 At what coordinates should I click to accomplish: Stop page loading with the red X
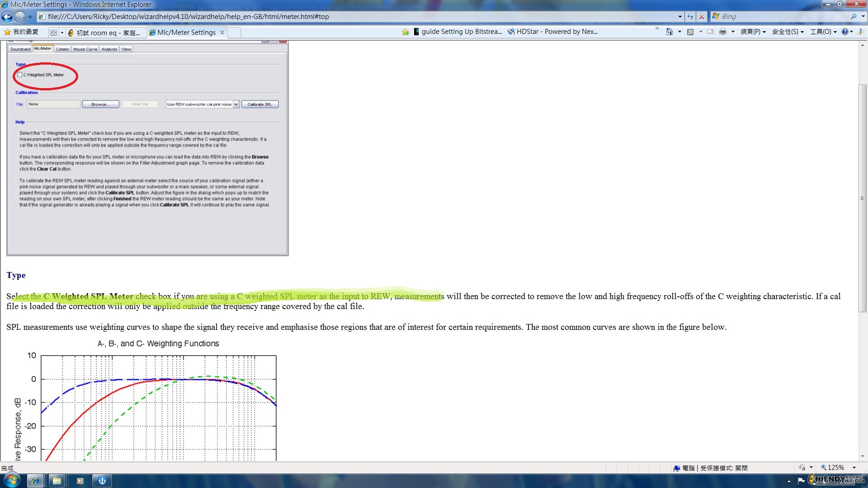click(702, 17)
